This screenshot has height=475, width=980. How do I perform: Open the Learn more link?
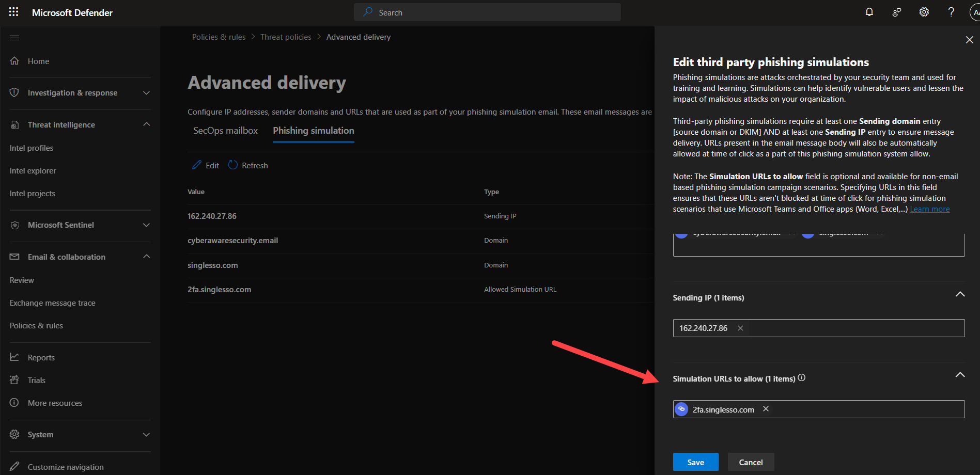tap(929, 209)
